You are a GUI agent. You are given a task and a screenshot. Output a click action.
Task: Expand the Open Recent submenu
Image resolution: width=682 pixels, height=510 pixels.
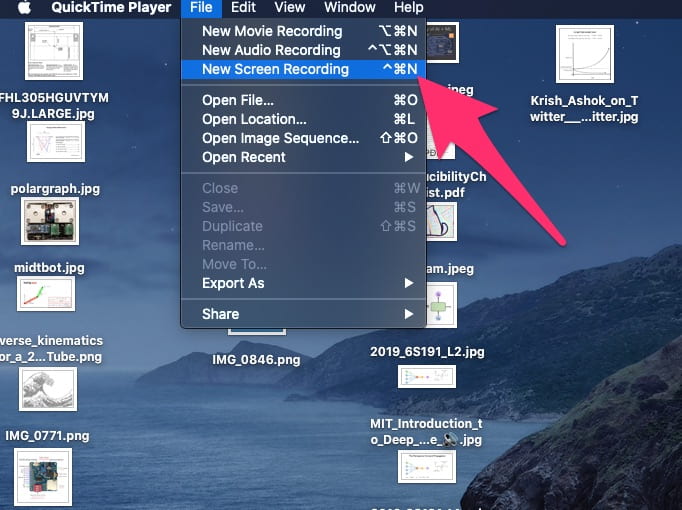pyautogui.click(x=303, y=157)
